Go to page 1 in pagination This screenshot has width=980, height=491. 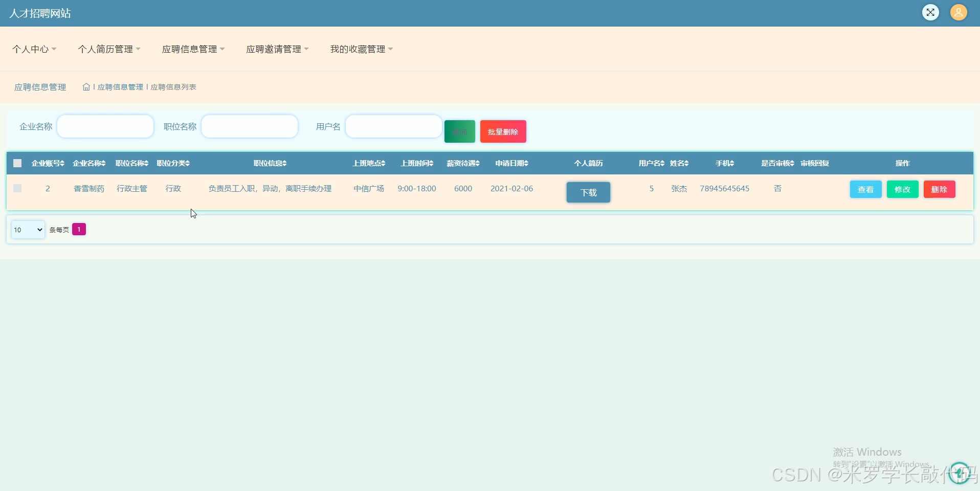pos(79,230)
